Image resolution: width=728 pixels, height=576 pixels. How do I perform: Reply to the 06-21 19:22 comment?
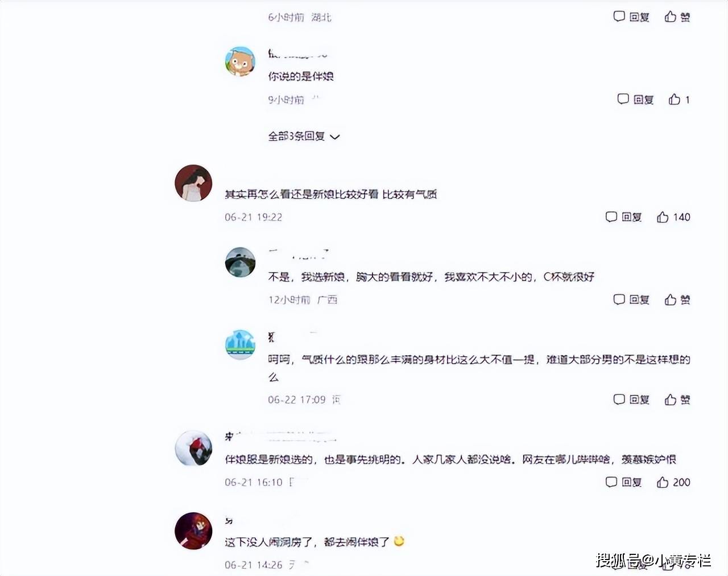pos(623,217)
